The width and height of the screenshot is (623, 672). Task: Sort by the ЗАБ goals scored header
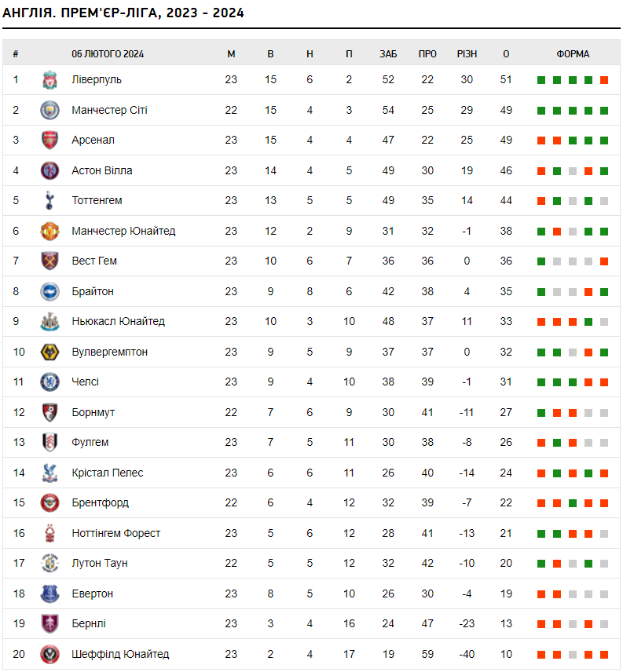click(x=388, y=54)
